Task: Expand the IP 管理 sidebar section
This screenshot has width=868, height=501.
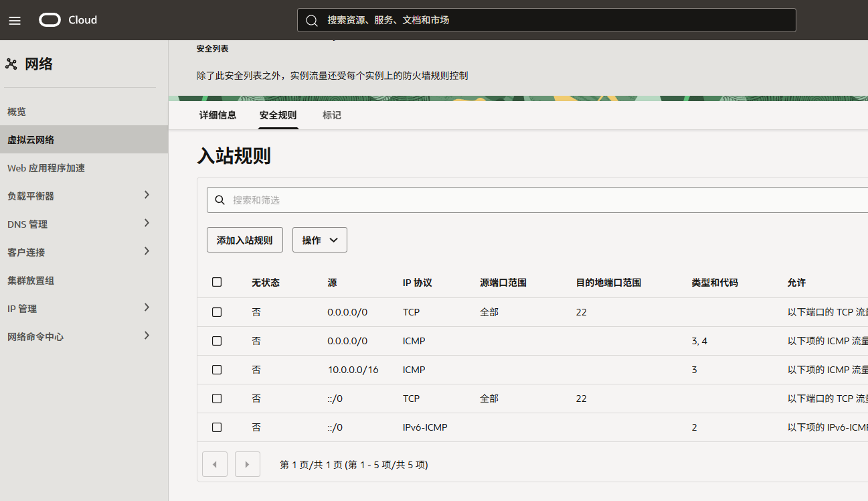Action: (147, 308)
